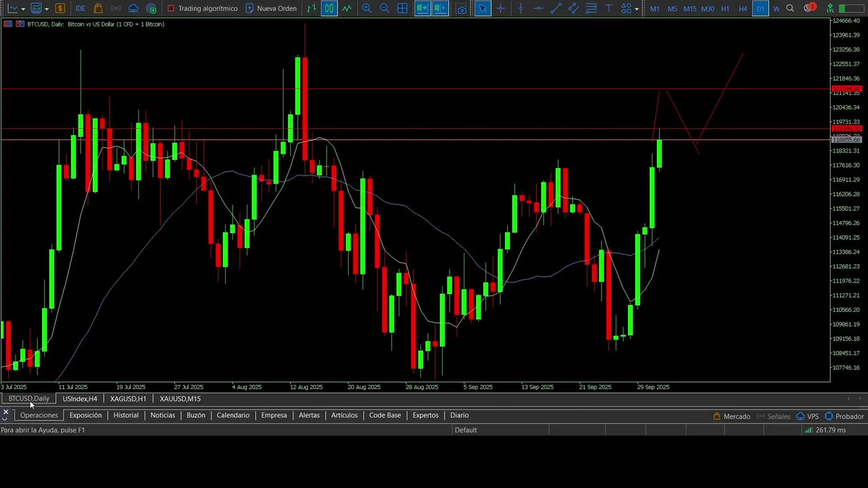Screen dimensions: 868x488
Task: Select the equidistant channel tool
Action: (573, 8)
